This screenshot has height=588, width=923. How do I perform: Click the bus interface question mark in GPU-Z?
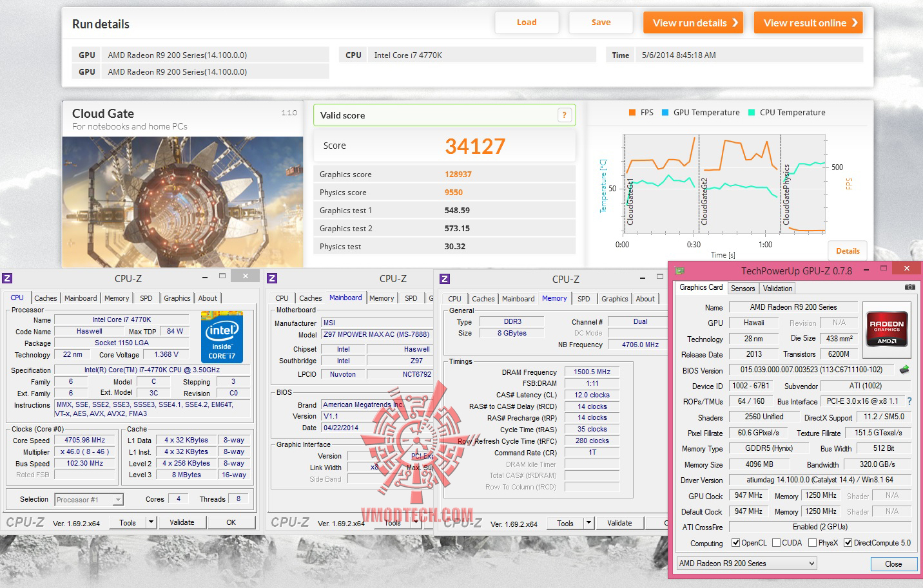[x=909, y=401]
